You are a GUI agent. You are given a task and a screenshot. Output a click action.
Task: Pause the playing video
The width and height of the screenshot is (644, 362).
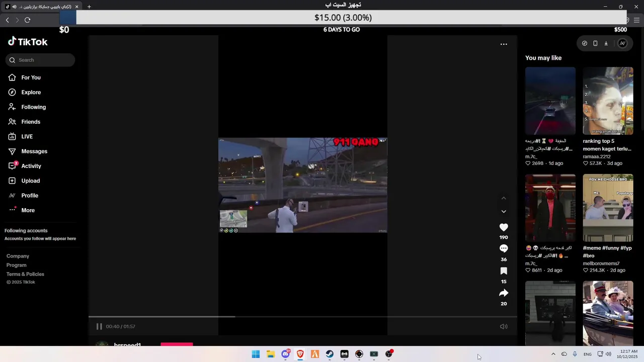pos(99,326)
